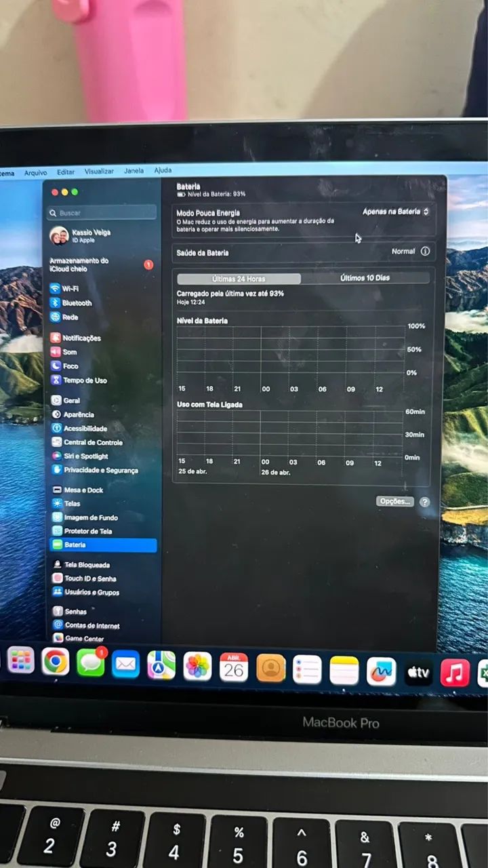
Task: Open Apple Music in the Dock
Action: [x=455, y=673]
